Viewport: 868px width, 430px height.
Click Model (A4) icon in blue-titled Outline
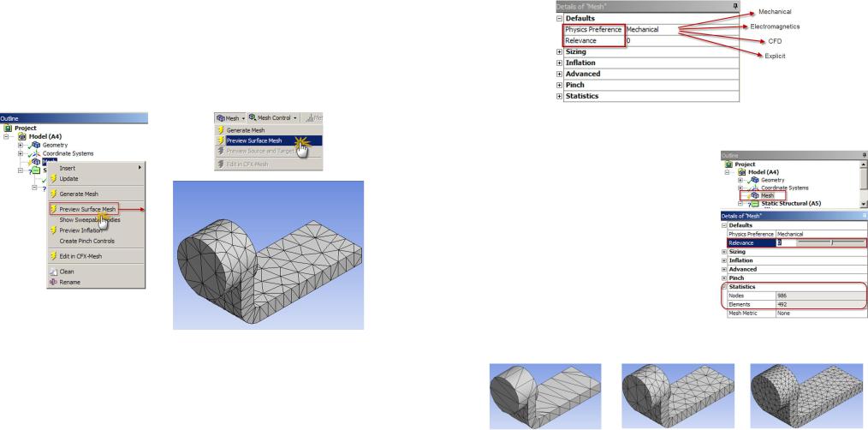pos(22,136)
